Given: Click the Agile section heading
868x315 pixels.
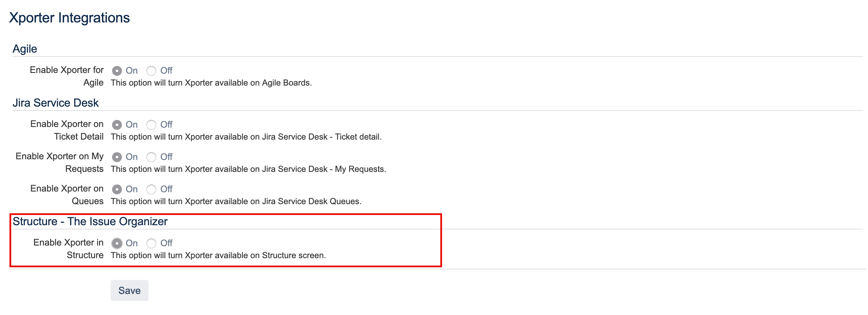Looking at the screenshot, I should tap(25, 49).
